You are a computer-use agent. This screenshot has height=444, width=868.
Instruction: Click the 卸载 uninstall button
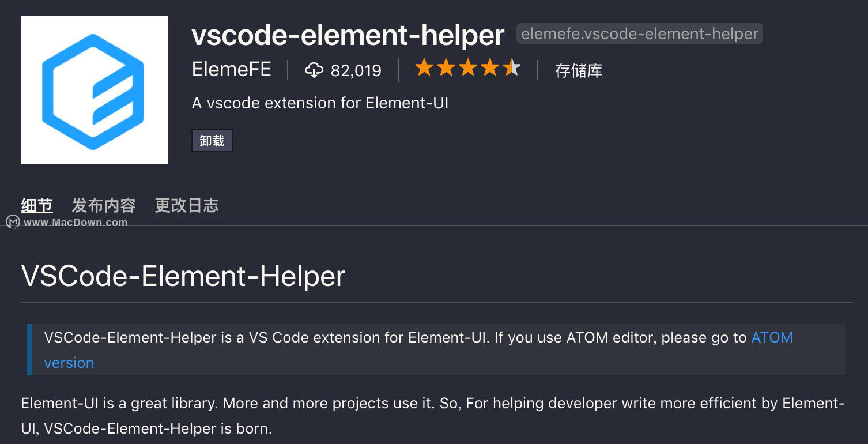pyautogui.click(x=212, y=141)
